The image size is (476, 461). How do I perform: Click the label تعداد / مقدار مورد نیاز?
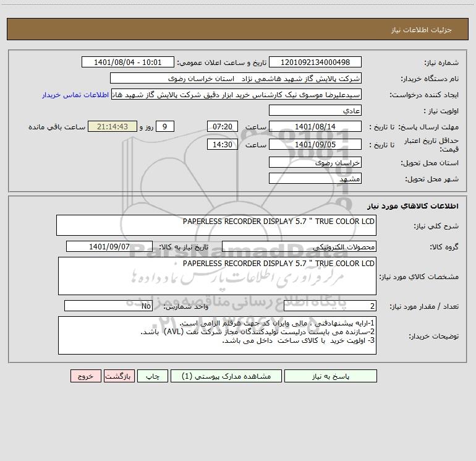tap(424, 306)
